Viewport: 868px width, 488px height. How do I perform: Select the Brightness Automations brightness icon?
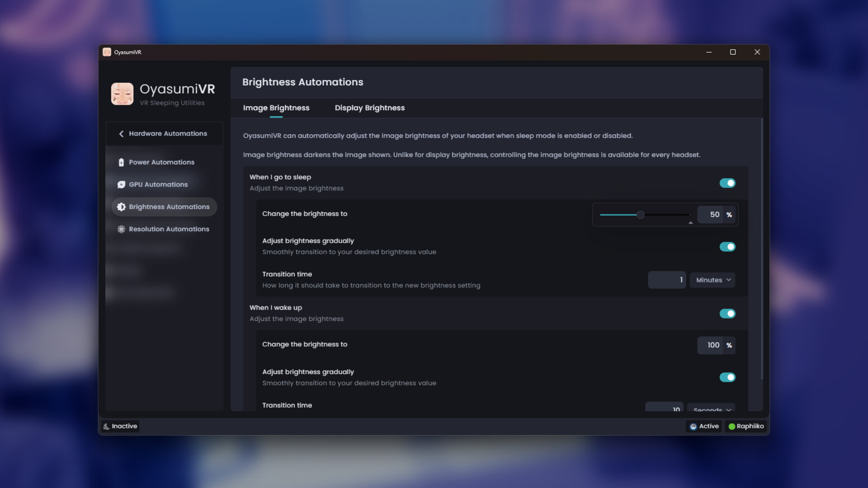tap(120, 206)
